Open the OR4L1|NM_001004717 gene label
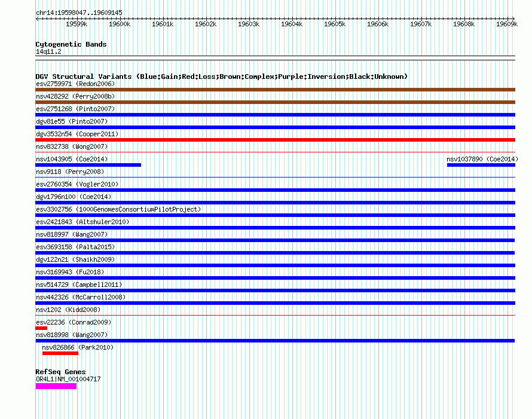The image size is (532, 419). click(x=68, y=379)
